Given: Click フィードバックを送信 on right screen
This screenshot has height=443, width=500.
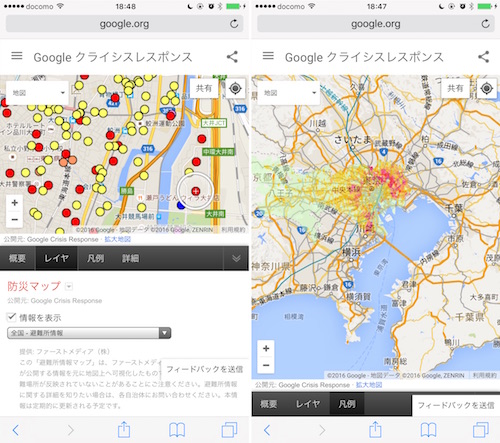Looking at the screenshot, I should (x=456, y=405).
